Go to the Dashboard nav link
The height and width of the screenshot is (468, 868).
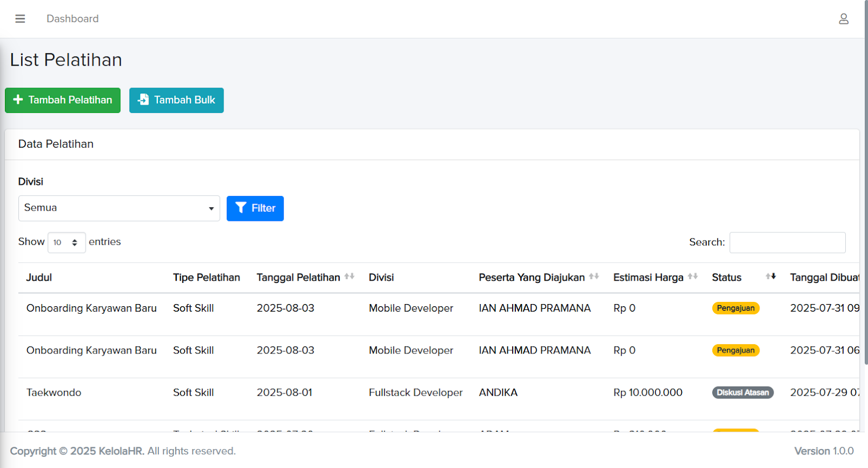click(73, 19)
